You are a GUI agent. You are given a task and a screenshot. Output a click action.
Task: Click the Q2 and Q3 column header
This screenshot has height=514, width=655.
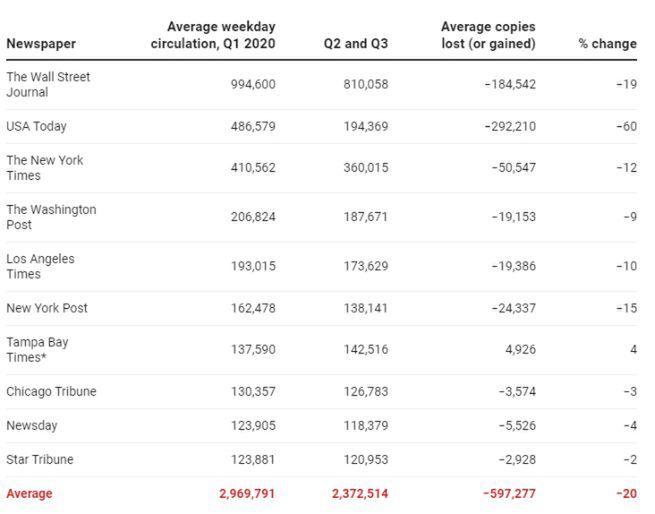(355, 44)
